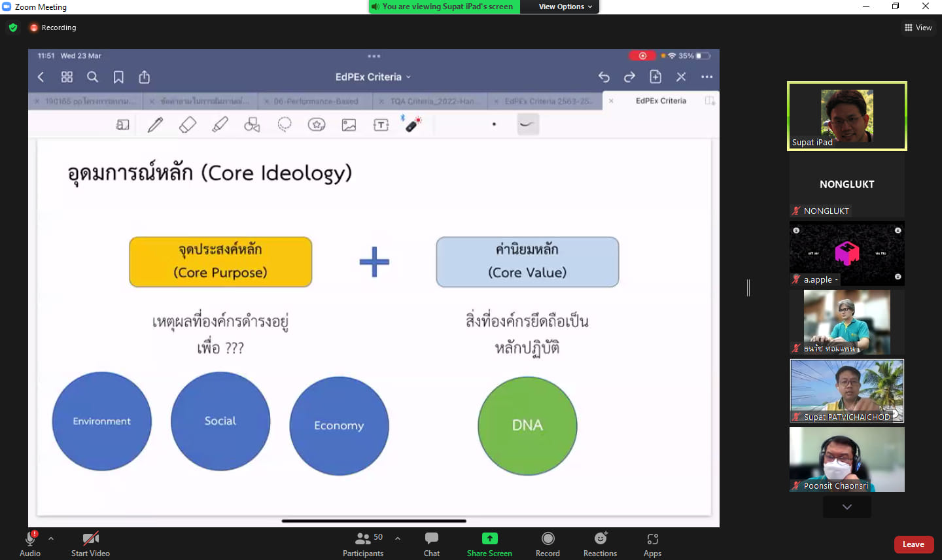The height and width of the screenshot is (560, 942).
Task: Select the active EdPEx Criteria tab
Action: click(661, 101)
